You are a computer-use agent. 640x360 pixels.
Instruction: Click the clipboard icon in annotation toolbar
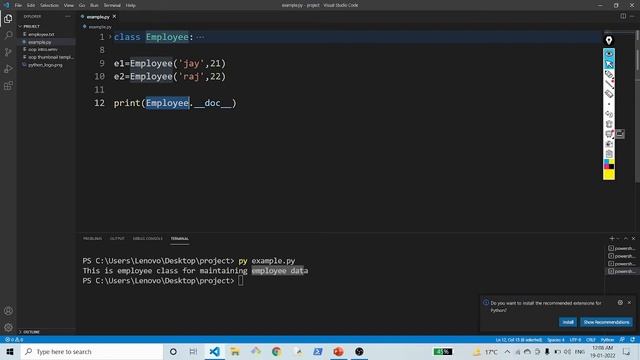[x=609, y=154]
